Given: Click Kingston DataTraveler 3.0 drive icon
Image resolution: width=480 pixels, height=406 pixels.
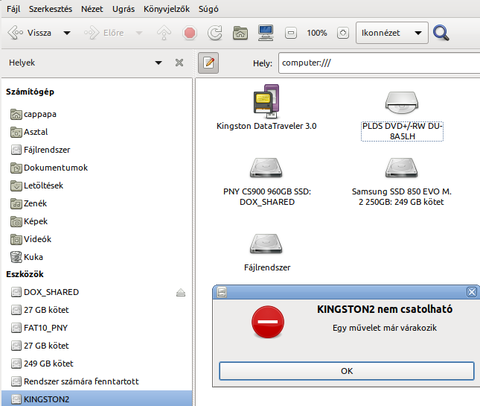Looking at the screenshot, I should [x=266, y=101].
